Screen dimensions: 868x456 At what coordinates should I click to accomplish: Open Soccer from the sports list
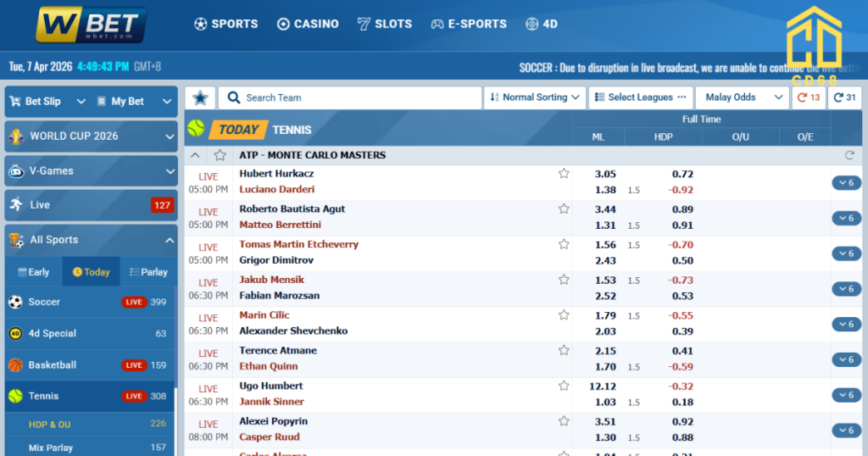(45, 302)
